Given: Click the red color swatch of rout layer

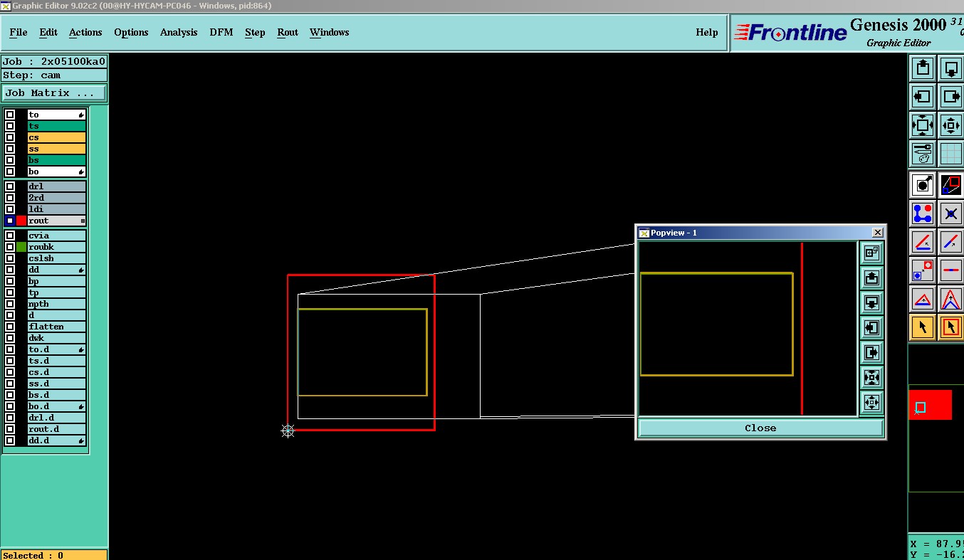Looking at the screenshot, I should pos(21,221).
